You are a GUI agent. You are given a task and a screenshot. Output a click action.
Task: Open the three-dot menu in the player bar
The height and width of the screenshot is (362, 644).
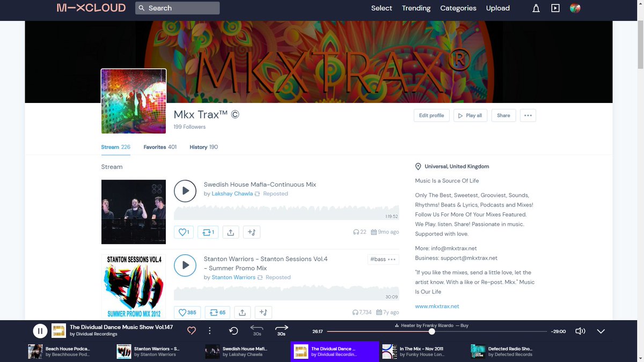click(x=209, y=330)
